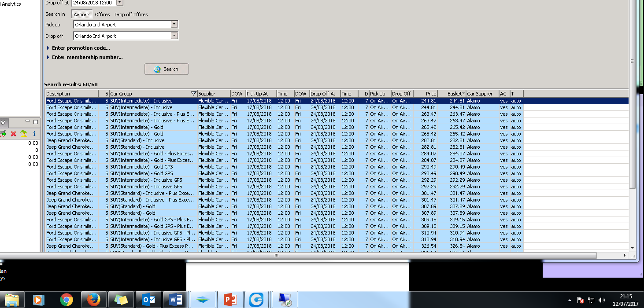Select the Airports search tab
The width and height of the screenshot is (644, 308).
82,15
